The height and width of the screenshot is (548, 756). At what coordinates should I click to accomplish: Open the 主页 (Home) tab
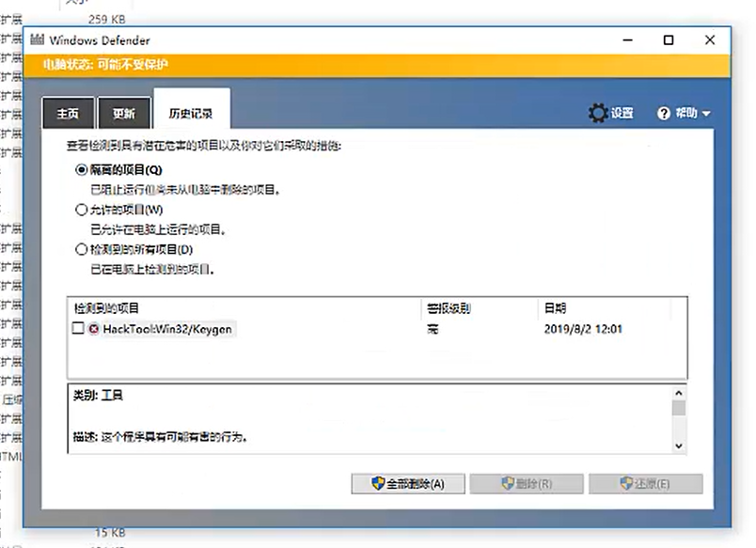point(68,113)
